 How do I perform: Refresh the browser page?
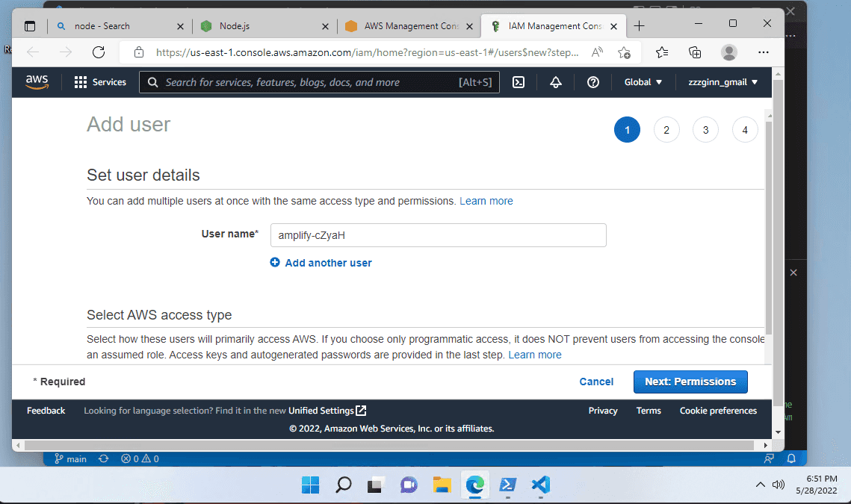coord(98,52)
